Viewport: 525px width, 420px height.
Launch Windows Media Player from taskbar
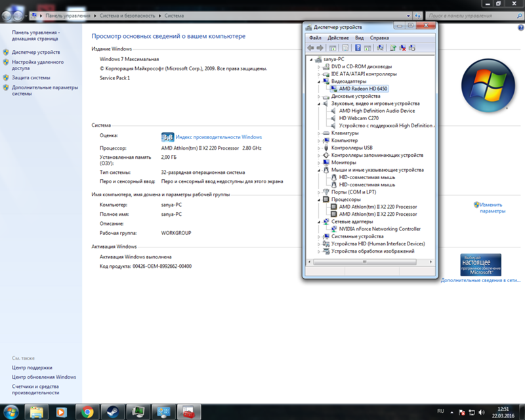(61, 412)
